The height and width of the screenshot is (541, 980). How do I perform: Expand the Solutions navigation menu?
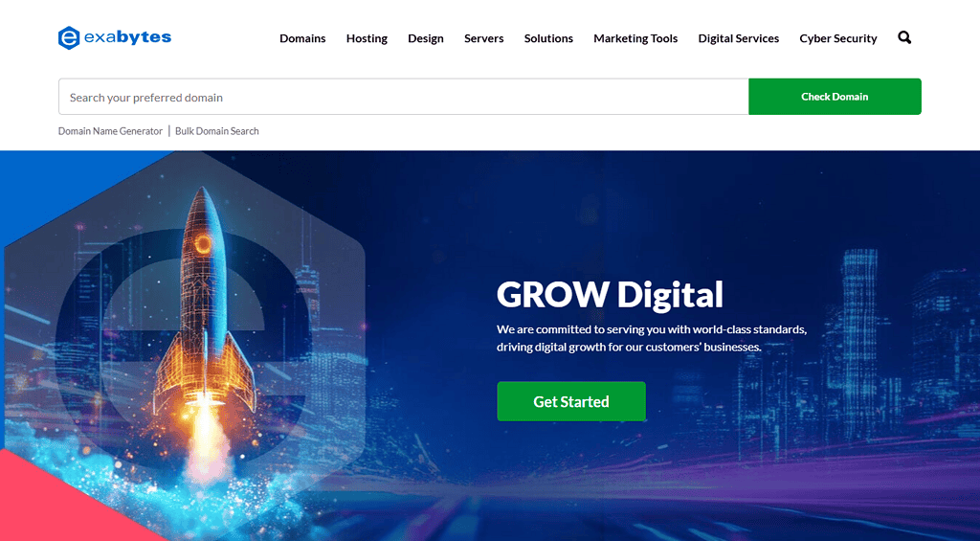tap(548, 38)
